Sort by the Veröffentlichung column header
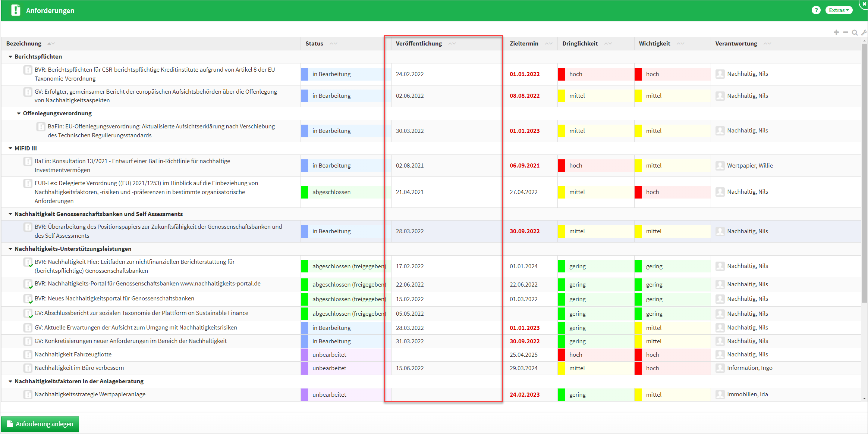868x434 pixels. tap(419, 44)
